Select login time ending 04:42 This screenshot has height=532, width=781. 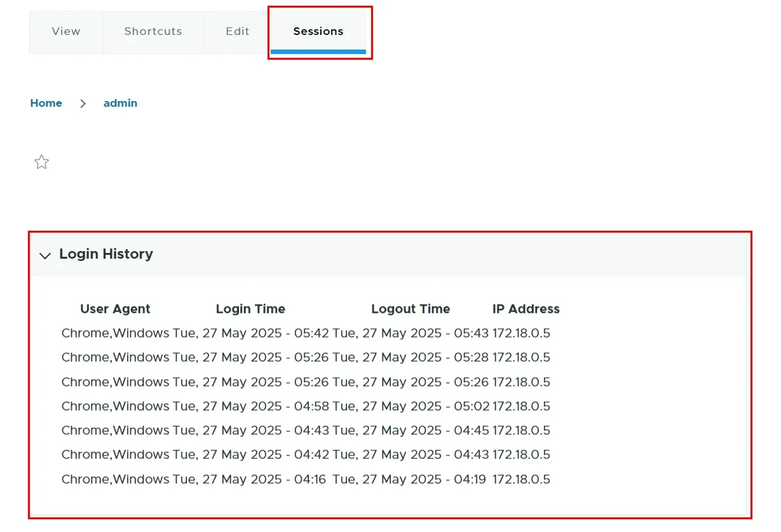[250, 454]
